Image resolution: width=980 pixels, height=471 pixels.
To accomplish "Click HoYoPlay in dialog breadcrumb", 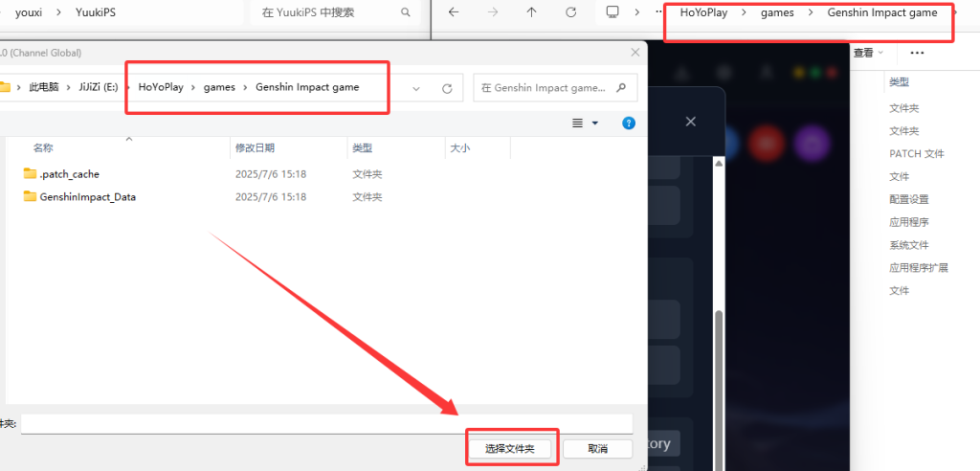I will 161,87.
